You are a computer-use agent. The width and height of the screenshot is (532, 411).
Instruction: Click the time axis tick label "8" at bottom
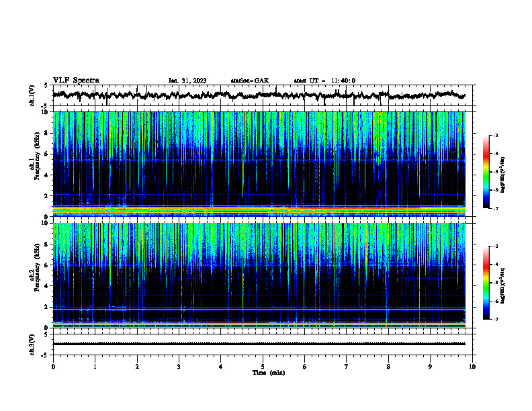[388, 367]
